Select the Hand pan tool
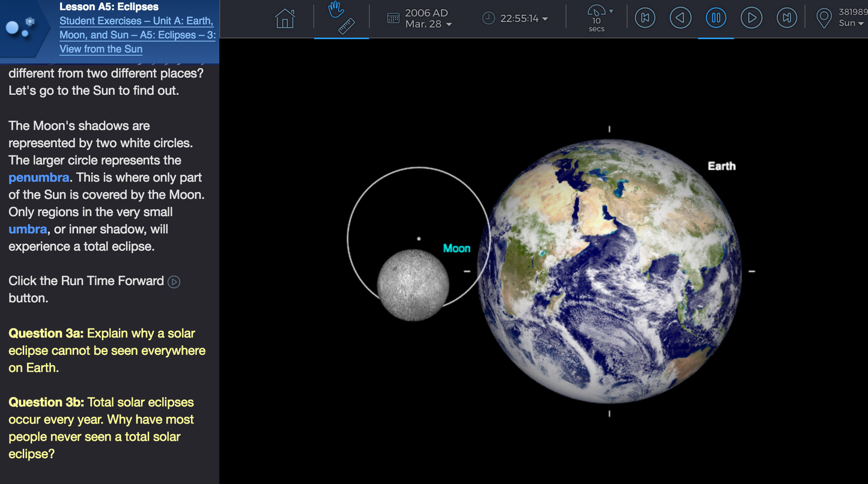This screenshot has height=484, width=868. coord(336,12)
